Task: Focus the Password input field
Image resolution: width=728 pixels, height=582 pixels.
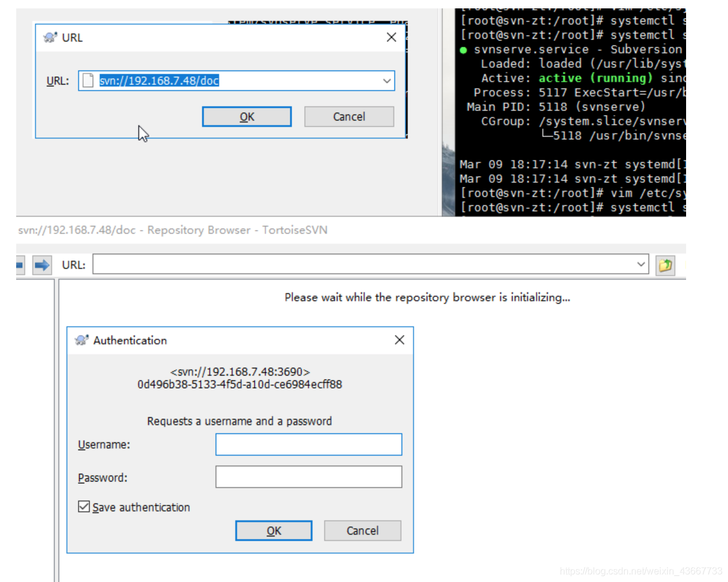Action: (x=308, y=477)
